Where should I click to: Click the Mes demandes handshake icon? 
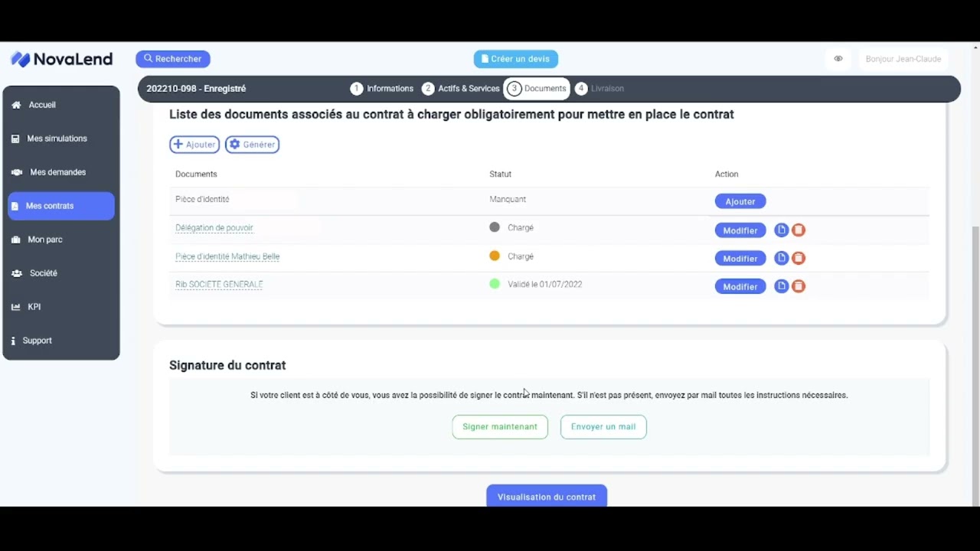(x=17, y=172)
